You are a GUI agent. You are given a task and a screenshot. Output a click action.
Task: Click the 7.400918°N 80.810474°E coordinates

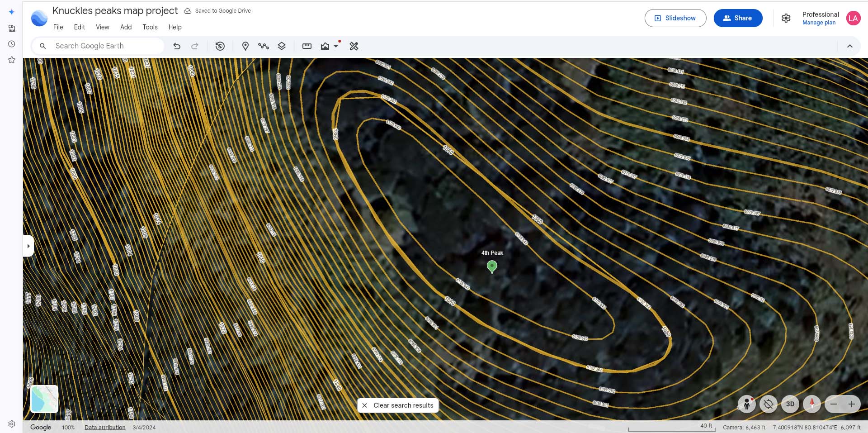click(805, 427)
